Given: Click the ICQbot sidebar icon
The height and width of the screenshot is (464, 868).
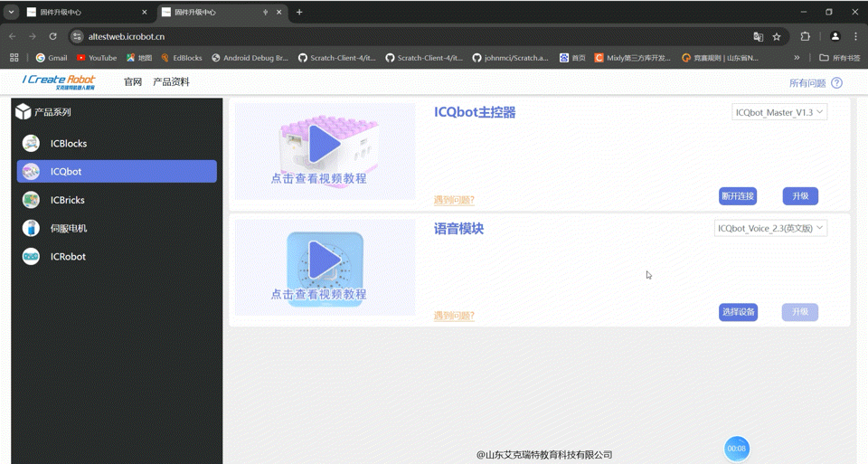Looking at the screenshot, I should [x=31, y=172].
